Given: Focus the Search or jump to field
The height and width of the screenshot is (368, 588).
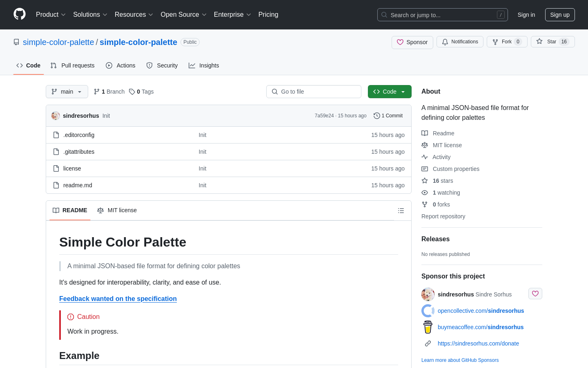Looking at the screenshot, I should (443, 15).
